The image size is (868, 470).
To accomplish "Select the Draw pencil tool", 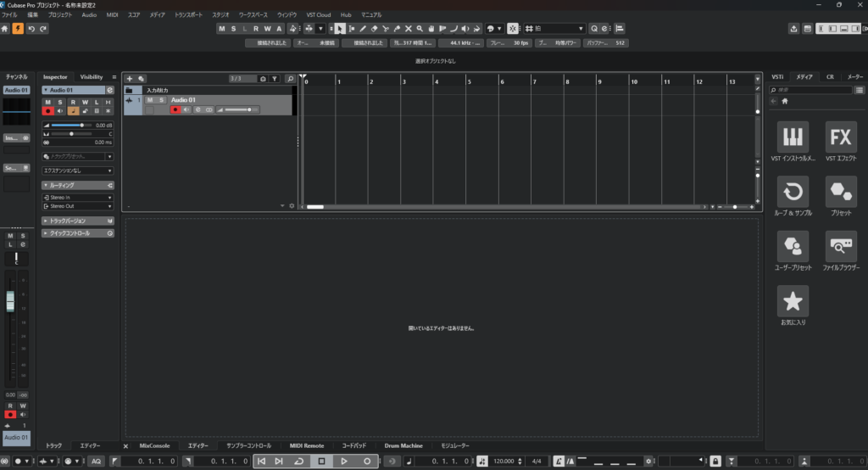I will (x=363, y=29).
